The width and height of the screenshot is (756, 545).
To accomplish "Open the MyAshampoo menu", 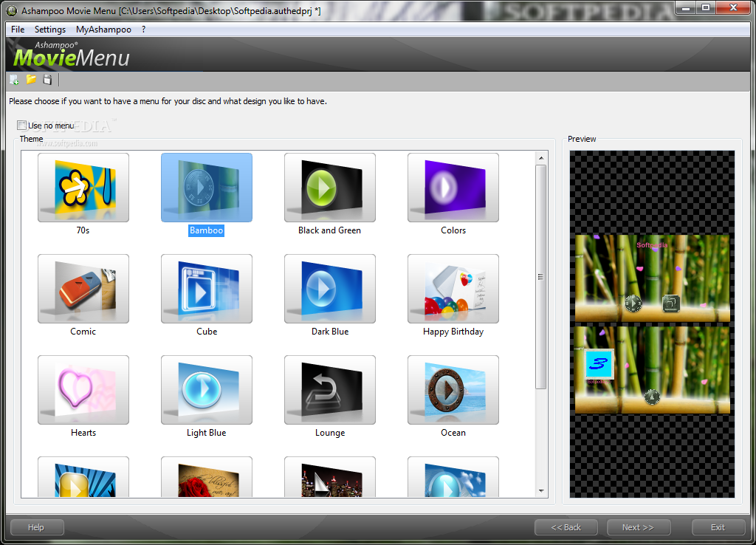I will coord(103,30).
